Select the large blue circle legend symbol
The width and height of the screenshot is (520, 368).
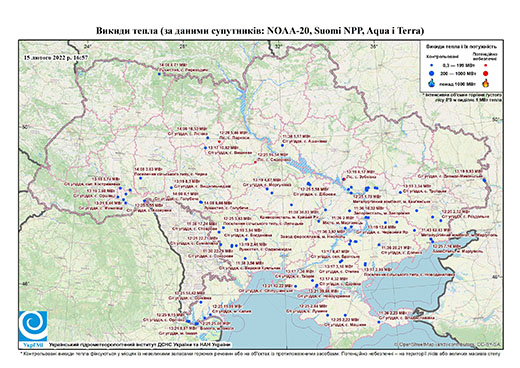[432, 73]
